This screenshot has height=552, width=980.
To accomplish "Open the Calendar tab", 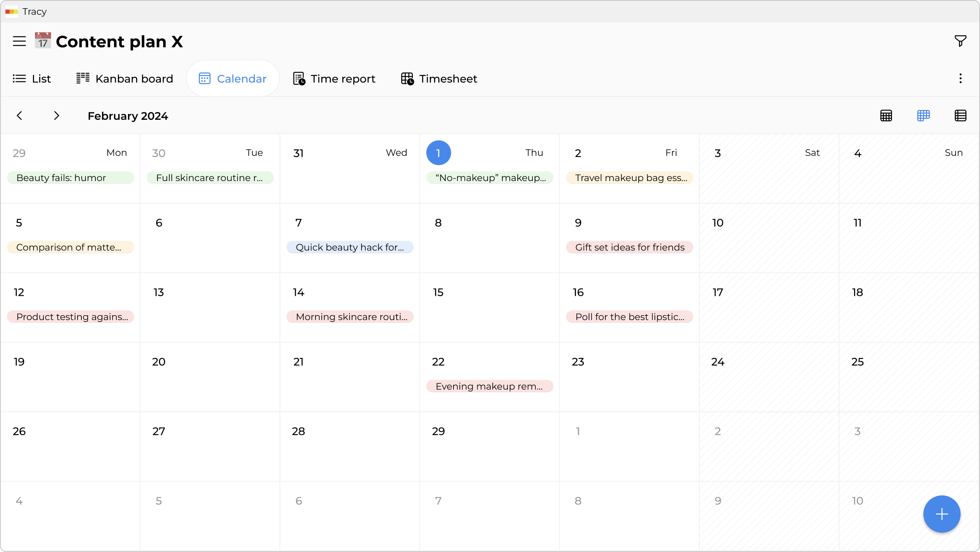I will (x=233, y=78).
